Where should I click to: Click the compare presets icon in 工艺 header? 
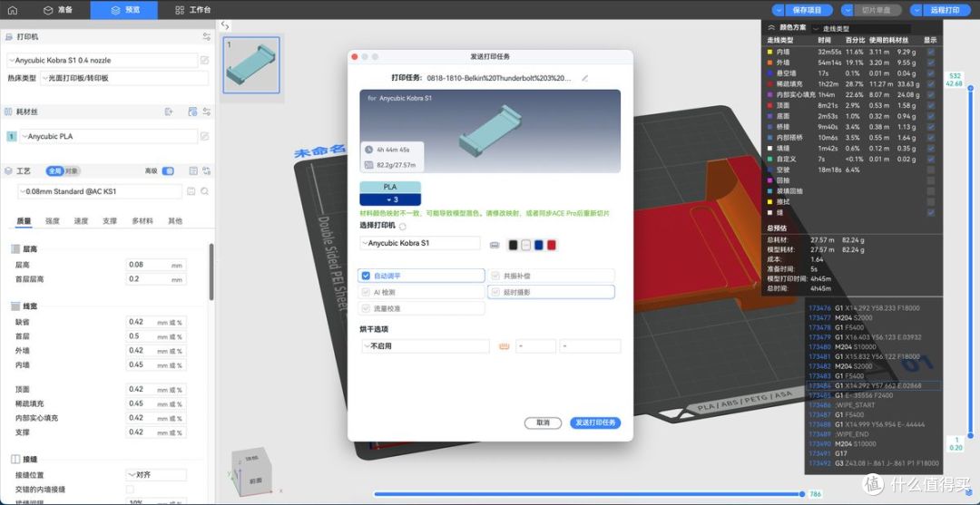(206, 171)
